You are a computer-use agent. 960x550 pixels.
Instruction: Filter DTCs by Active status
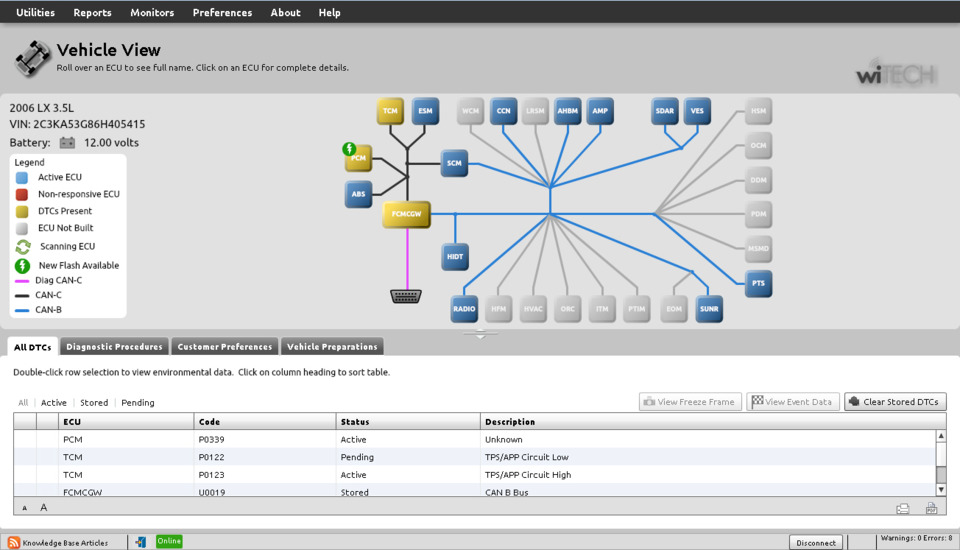(x=54, y=403)
